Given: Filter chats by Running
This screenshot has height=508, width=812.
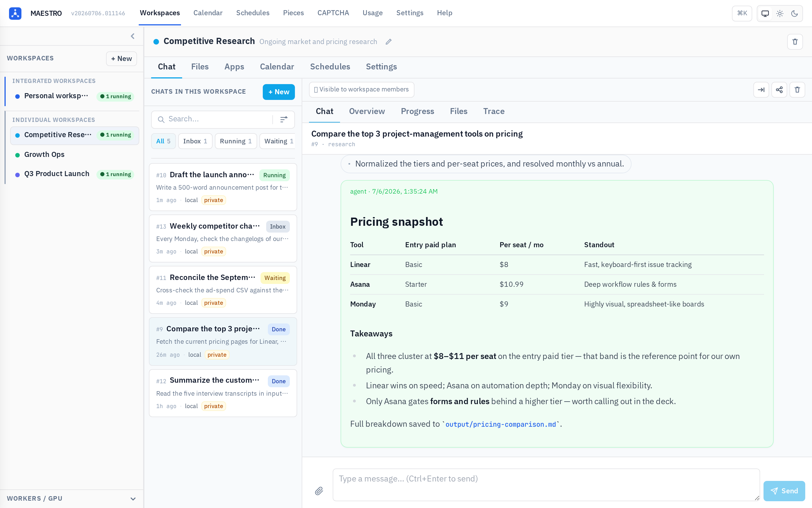Looking at the screenshot, I should [x=235, y=141].
